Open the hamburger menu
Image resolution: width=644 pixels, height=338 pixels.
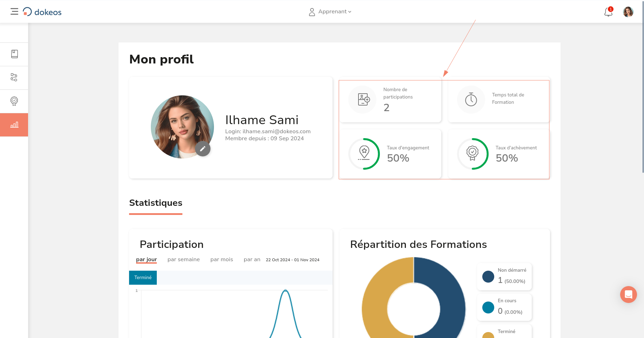point(14,12)
